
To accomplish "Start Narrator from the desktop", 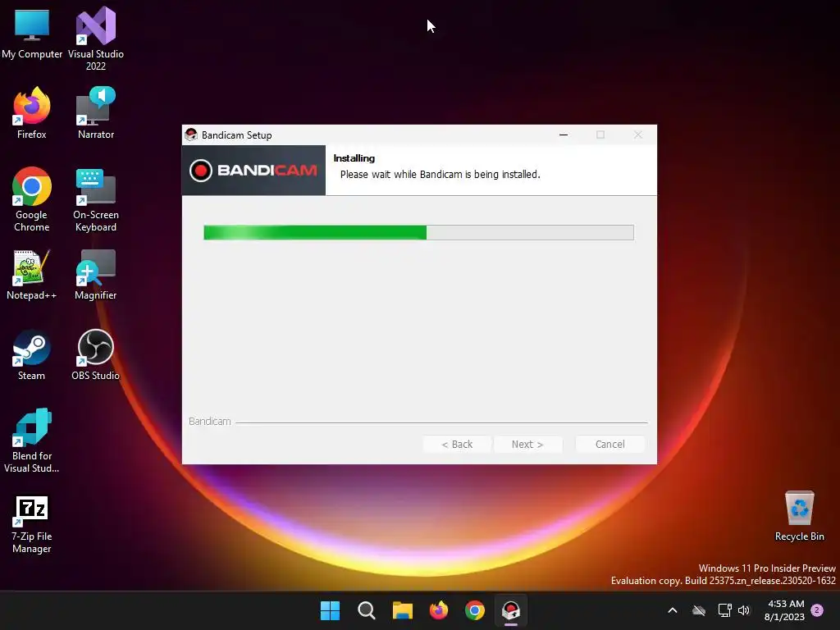I will pyautogui.click(x=96, y=113).
